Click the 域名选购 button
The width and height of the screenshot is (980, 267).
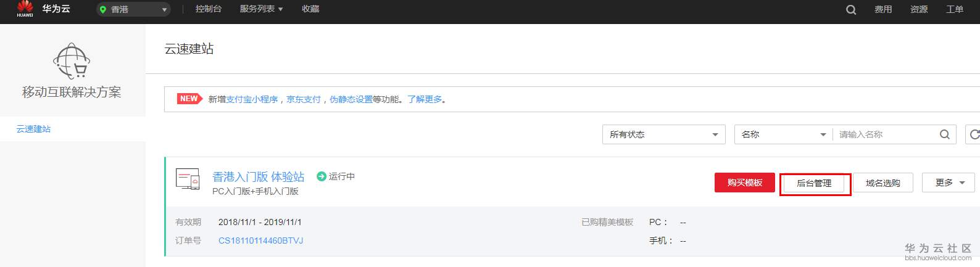(x=882, y=183)
